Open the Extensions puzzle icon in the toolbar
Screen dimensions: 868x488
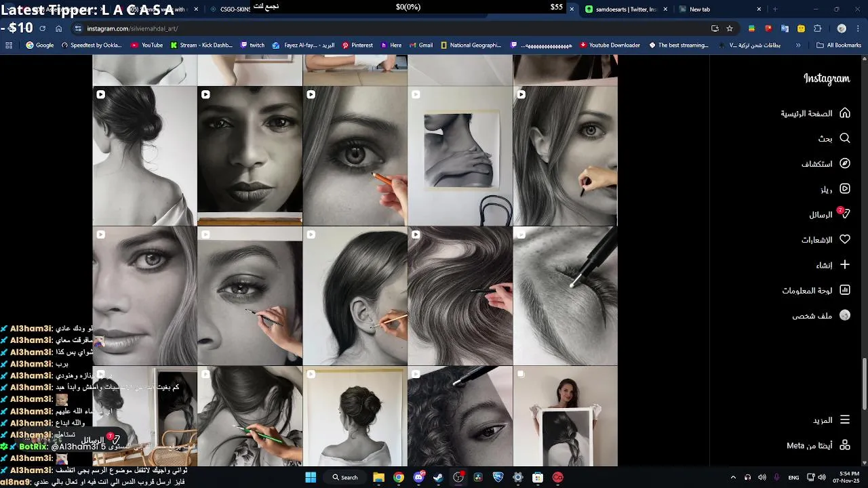tap(817, 28)
